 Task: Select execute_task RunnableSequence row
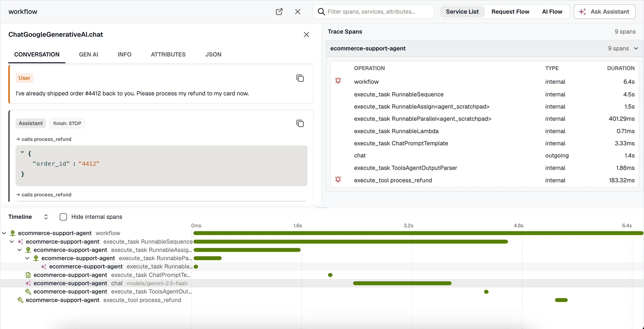[x=485, y=94]
